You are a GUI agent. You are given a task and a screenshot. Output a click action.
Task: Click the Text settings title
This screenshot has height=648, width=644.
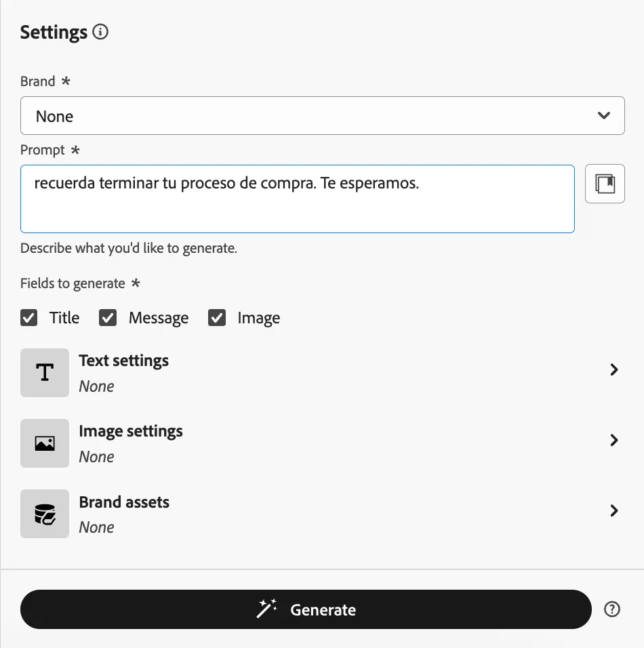[123, 361]
